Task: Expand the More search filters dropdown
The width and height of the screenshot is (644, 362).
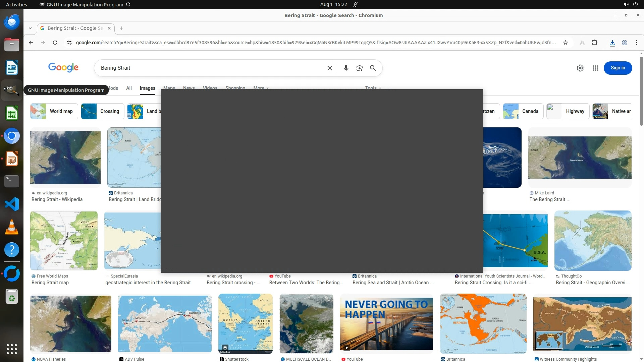Action: [x=261, y=88]
